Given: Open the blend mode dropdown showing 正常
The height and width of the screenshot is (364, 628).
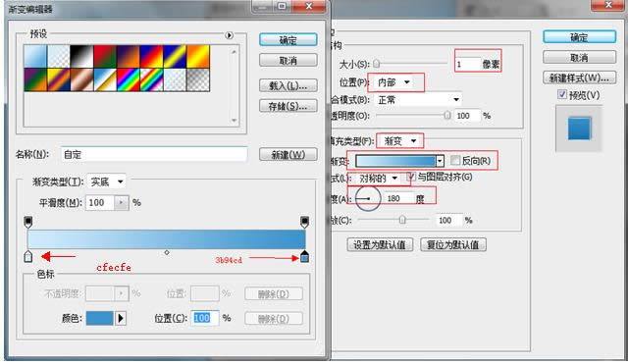Looking at the screenshot, I should coord(418,100).
